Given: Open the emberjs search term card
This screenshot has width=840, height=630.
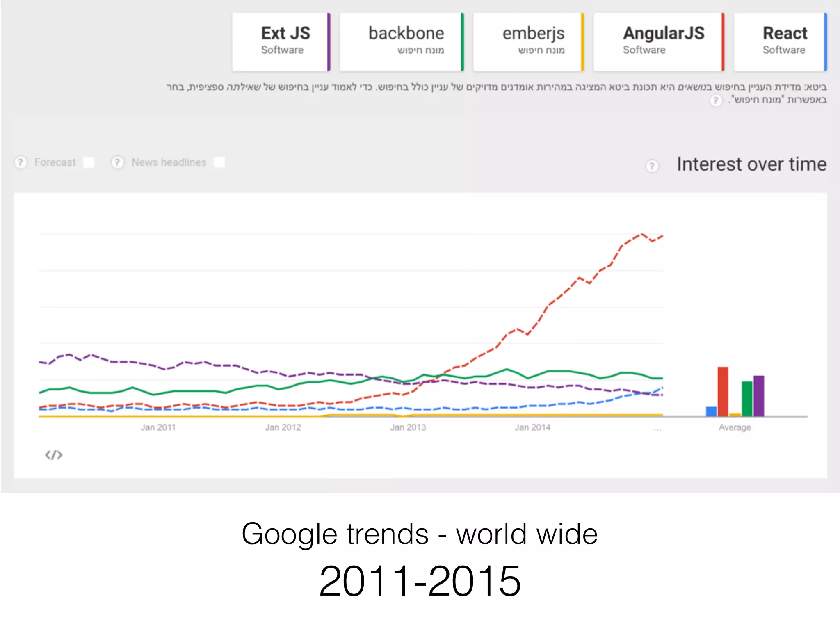Looking at the screenshot, I should (528, 41).
